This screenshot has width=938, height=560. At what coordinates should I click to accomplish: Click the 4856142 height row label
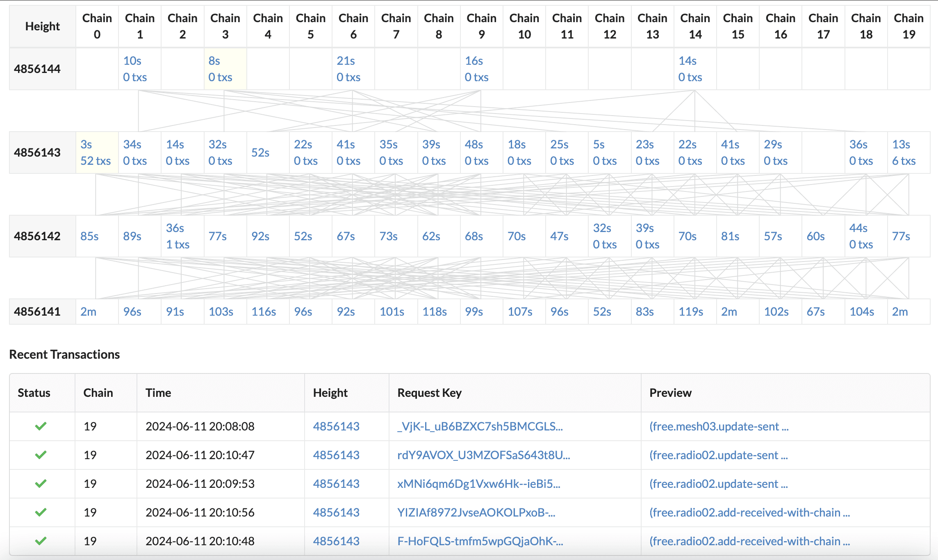coord(37,236)
